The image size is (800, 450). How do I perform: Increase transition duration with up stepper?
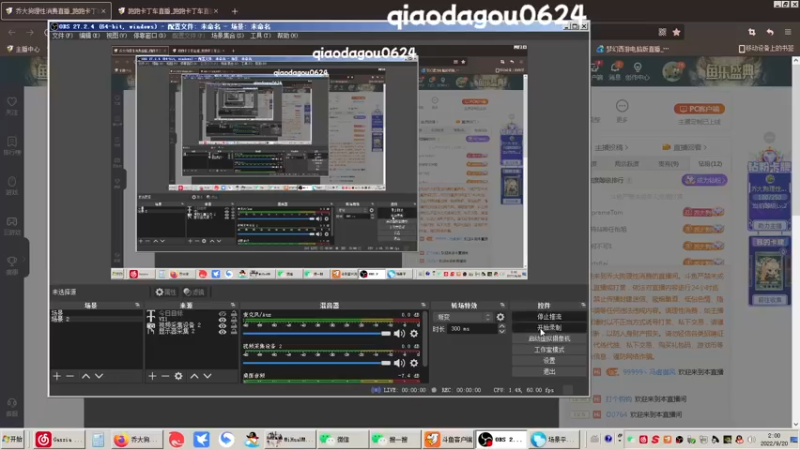pyautogui.click(x=502, y=326)
